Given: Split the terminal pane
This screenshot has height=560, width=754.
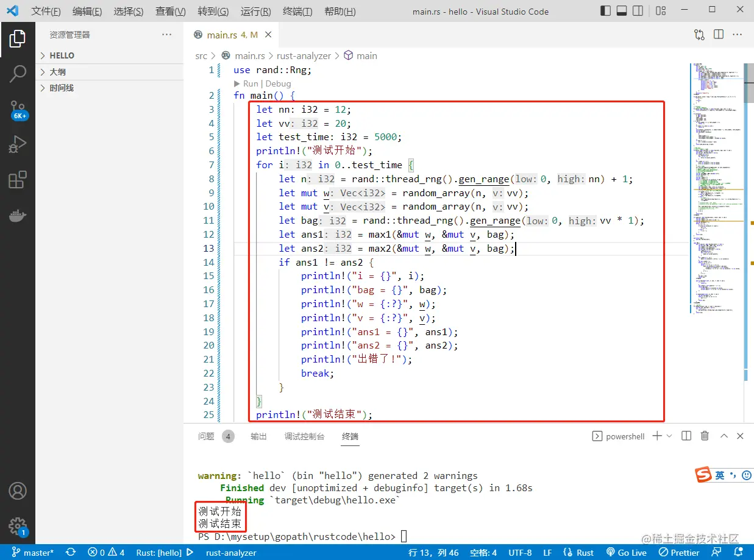Looking at the screenshot, I should 686,436.
